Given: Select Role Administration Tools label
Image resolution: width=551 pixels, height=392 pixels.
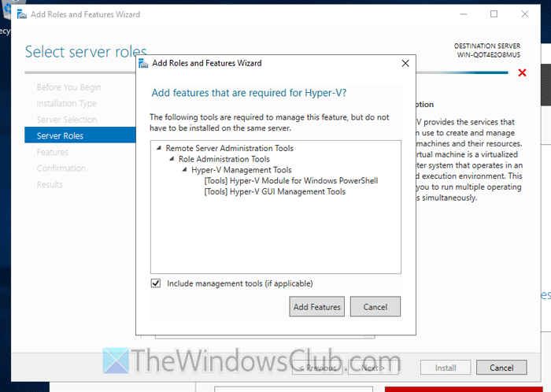Looking at the screenshot, I should pyautogui.click(x=224, y=159).
